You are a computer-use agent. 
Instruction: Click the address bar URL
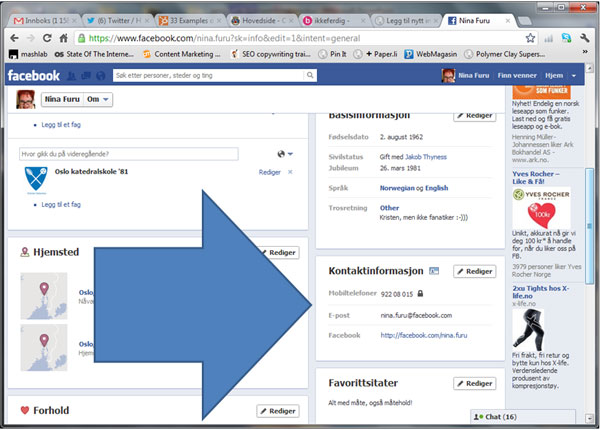coord(224,38)
